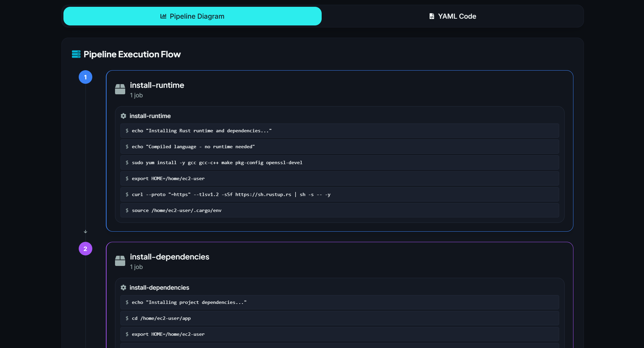Image resolution: width=644 pixels, height=348 pixels.
Task: Click the gear icon of install-dependencies job
Action: [x=124, y=288]
